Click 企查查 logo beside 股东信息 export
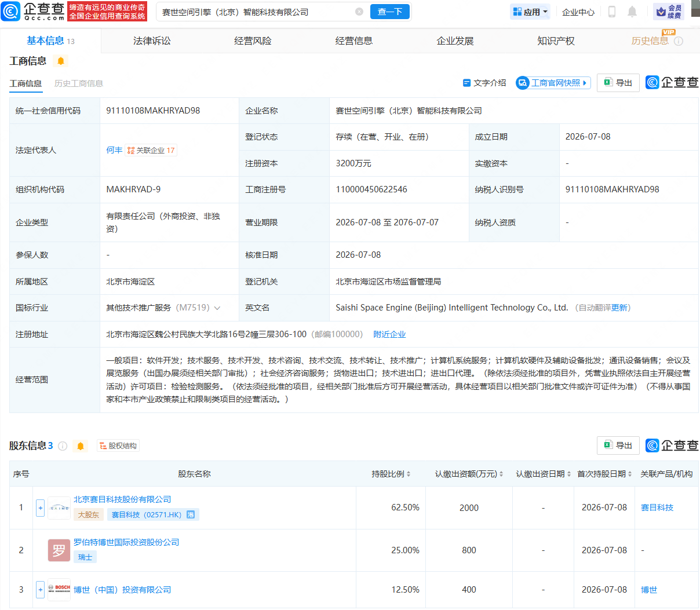 [x=672, y=445]
